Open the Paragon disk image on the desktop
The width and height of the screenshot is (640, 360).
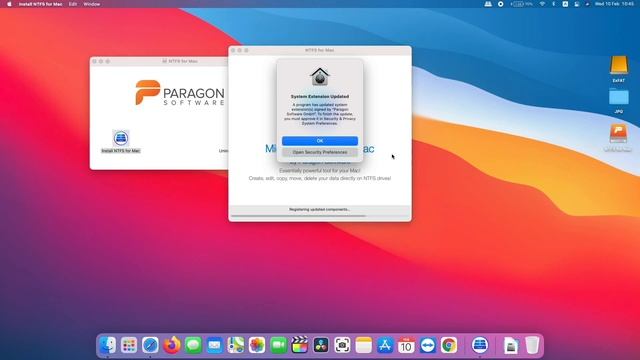click(x=618, y=133)
